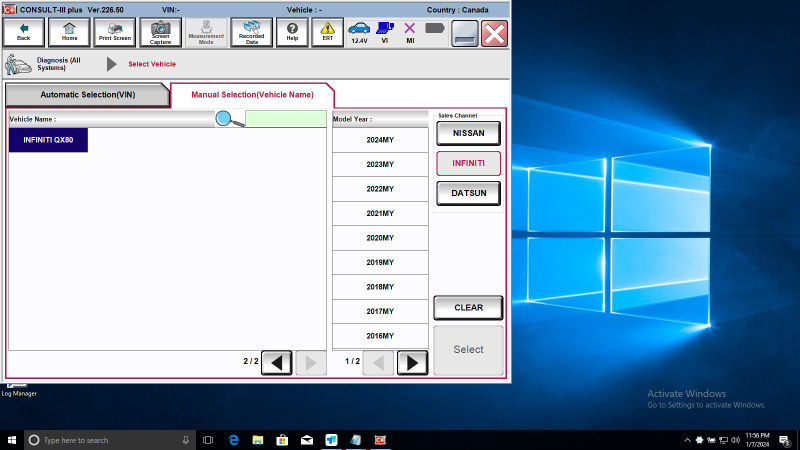Image resolution: width=800 pixels, height=450 pixels.
Task: Click the taskbar clock
Action: click(x=757, y=440)
